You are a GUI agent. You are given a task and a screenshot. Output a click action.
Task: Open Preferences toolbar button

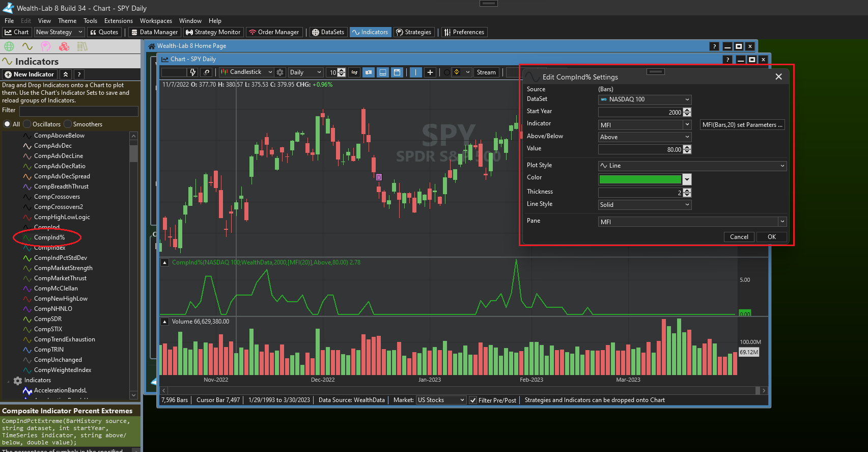coord(464,32)
